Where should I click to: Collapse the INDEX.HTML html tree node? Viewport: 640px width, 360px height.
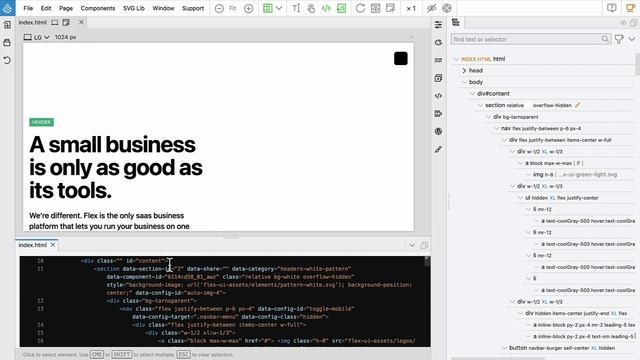tap(456, 59)
